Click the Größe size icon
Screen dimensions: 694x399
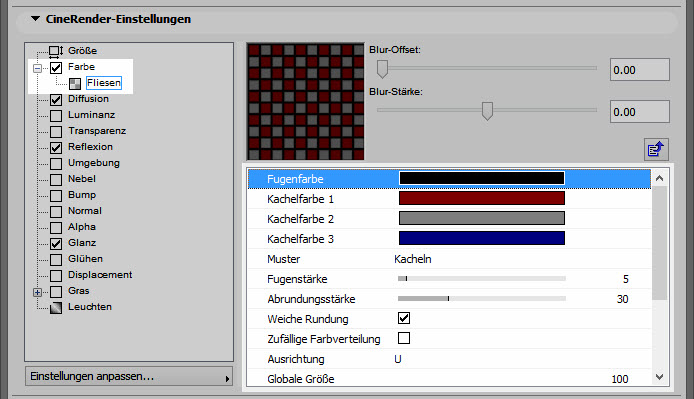(x=56, y=52)
